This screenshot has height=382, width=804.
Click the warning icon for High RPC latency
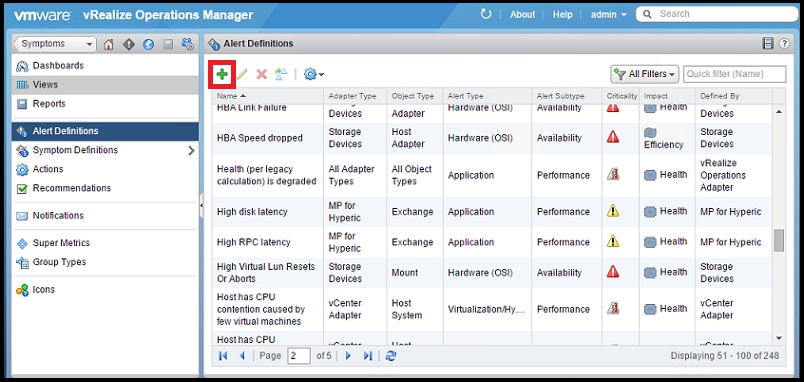(x=613, y=241)
